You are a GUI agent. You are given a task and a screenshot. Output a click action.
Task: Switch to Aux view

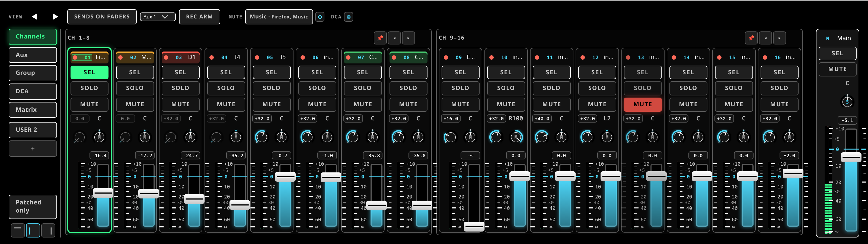point(33,55)
